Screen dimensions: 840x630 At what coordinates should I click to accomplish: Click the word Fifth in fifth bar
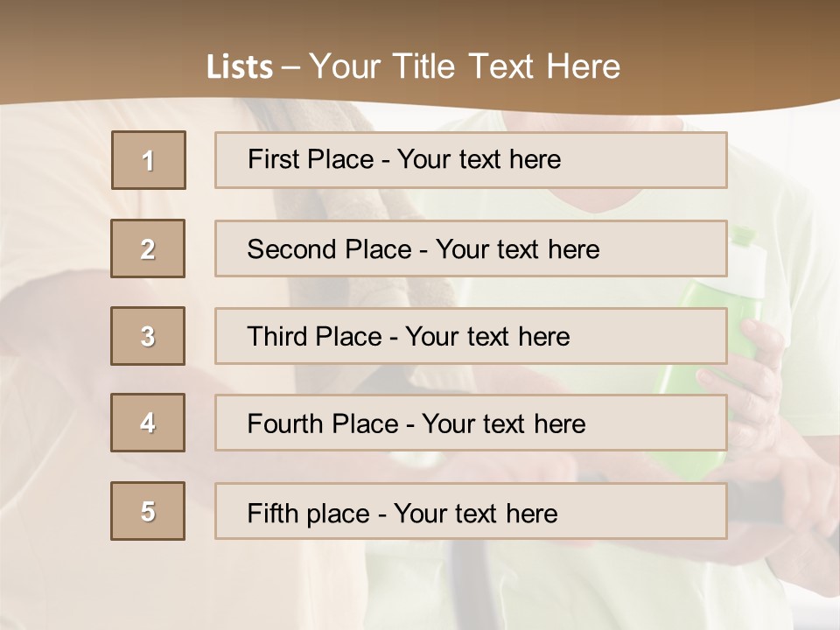(272, 514)
